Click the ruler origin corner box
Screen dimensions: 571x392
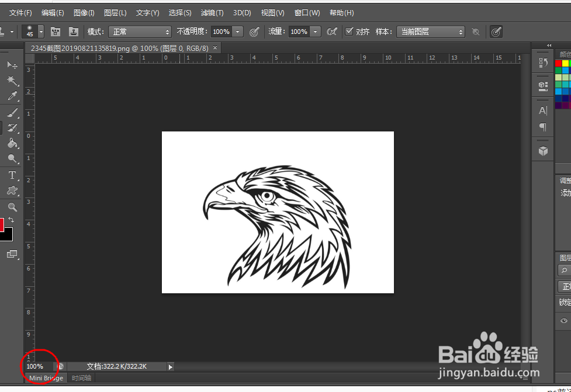[30, 58]
